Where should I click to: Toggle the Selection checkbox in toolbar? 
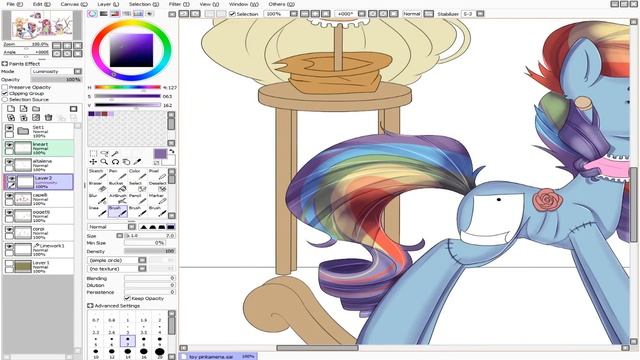tap(233, 14)
